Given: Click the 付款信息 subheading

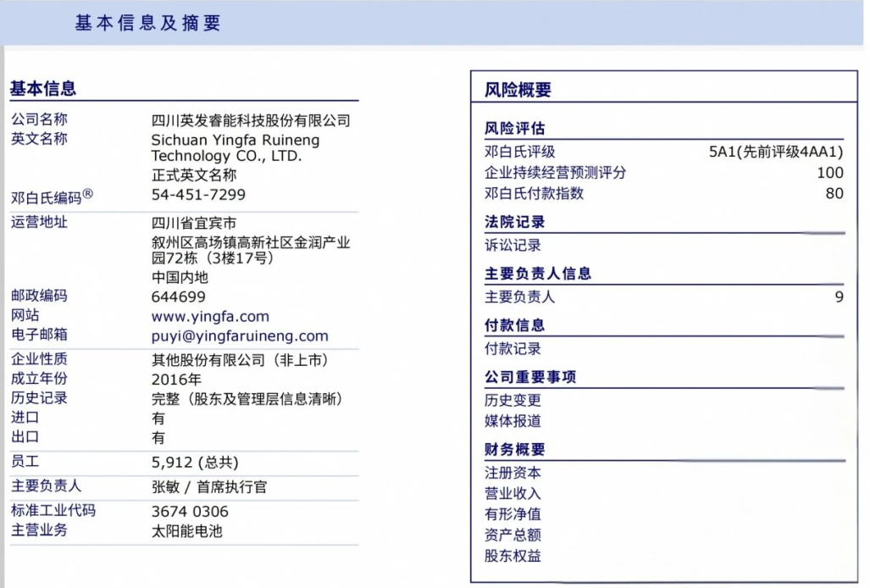Looking at the screenshot, I should point(515,325).
